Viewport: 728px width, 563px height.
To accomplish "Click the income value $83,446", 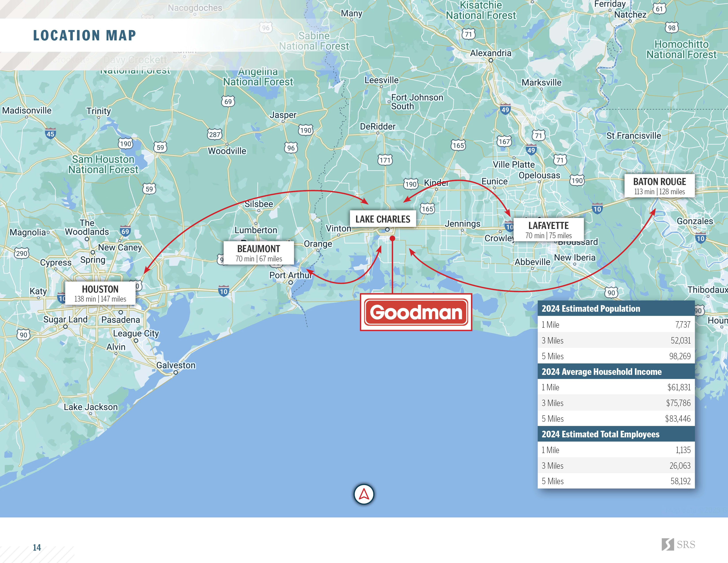I will click(678, 419).
